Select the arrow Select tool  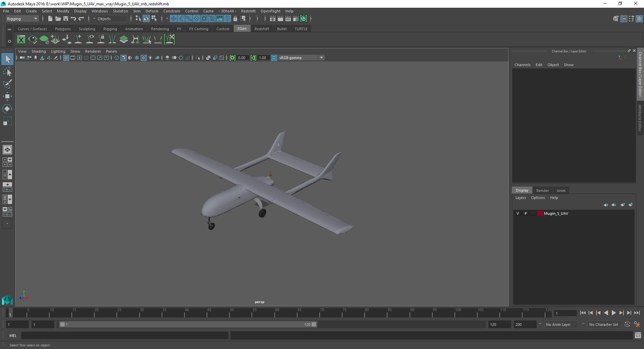(x=7, y=59)
